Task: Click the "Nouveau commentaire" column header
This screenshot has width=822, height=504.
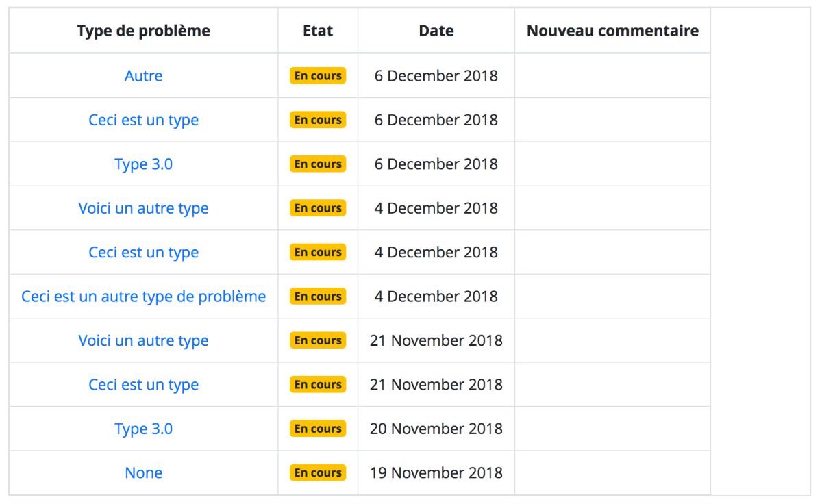Action: (612, 31)
